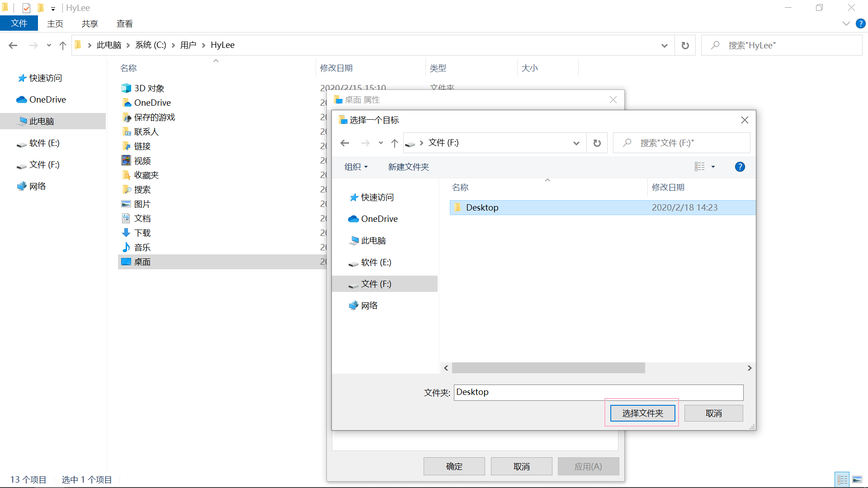Click the large icons view button in the status bar
The height and width of the screenshot is (488, 868).
(x=857, y=479)
